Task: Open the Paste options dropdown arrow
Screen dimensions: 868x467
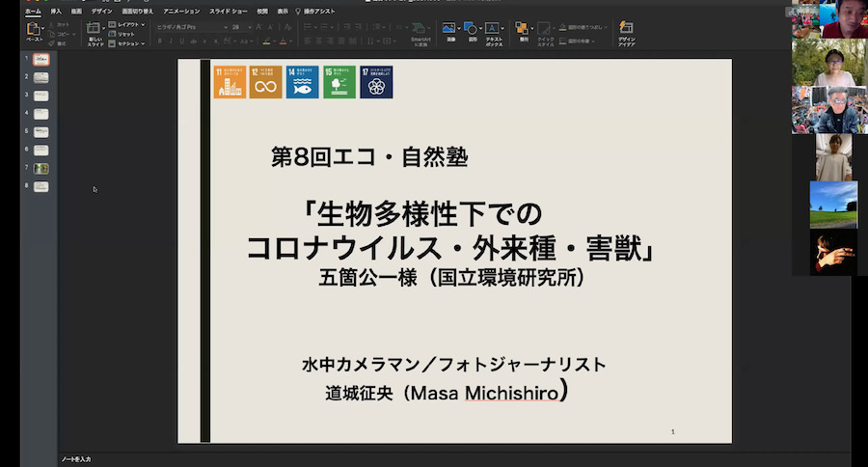Action: pos(43,29)
